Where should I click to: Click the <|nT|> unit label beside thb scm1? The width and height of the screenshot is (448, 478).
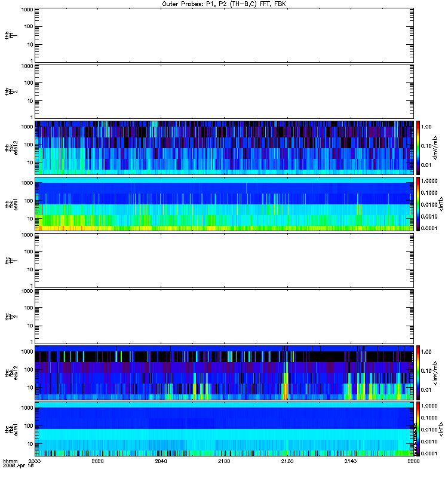(x=441, y=204)
